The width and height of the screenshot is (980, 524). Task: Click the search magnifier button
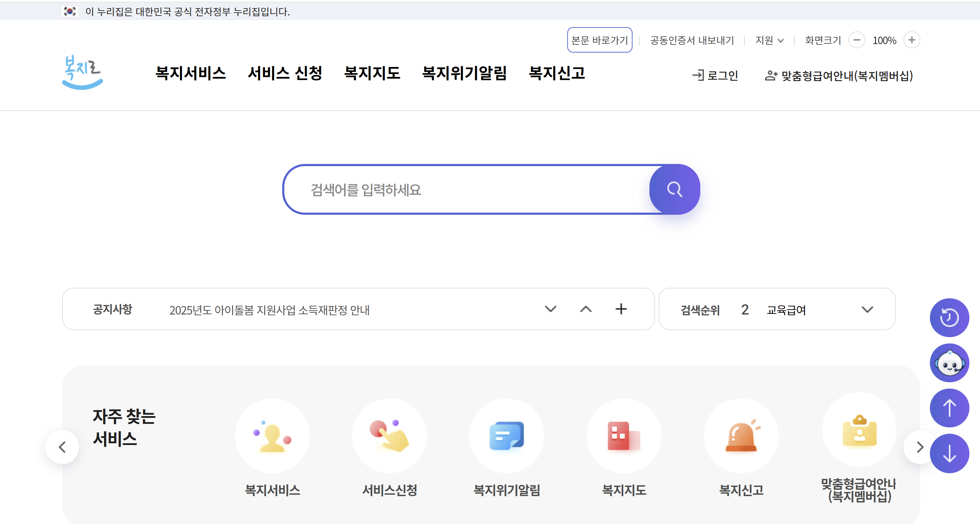tap(674, 189)
